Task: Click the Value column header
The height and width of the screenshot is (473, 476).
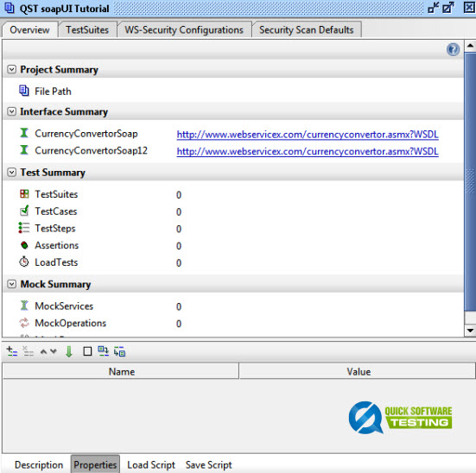Action: (358, 371)
